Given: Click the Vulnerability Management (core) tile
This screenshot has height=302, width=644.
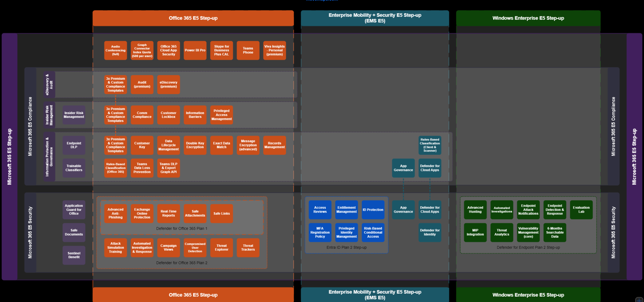Looking at the screenshot, I should [x=528, y=232].
